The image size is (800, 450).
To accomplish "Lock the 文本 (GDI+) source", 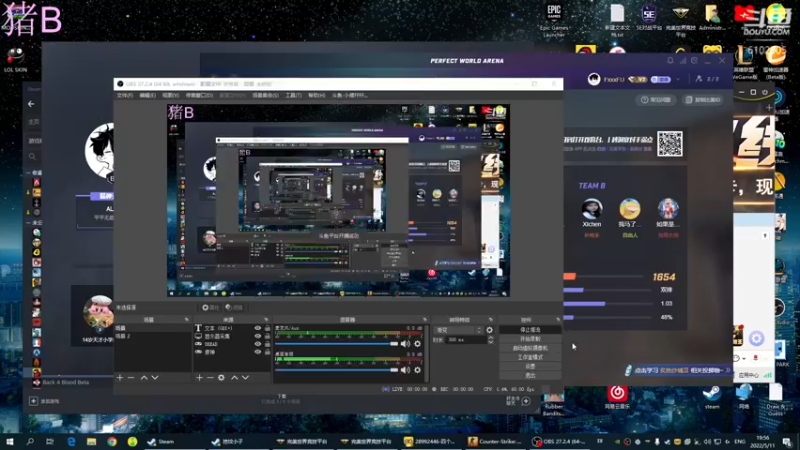I will (x=267, y=329).
